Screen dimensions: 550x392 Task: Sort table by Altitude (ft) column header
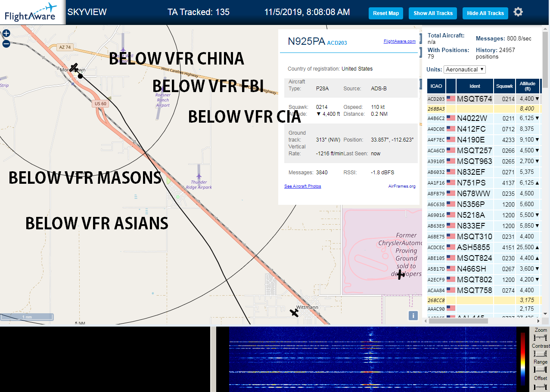coord(527,86)
